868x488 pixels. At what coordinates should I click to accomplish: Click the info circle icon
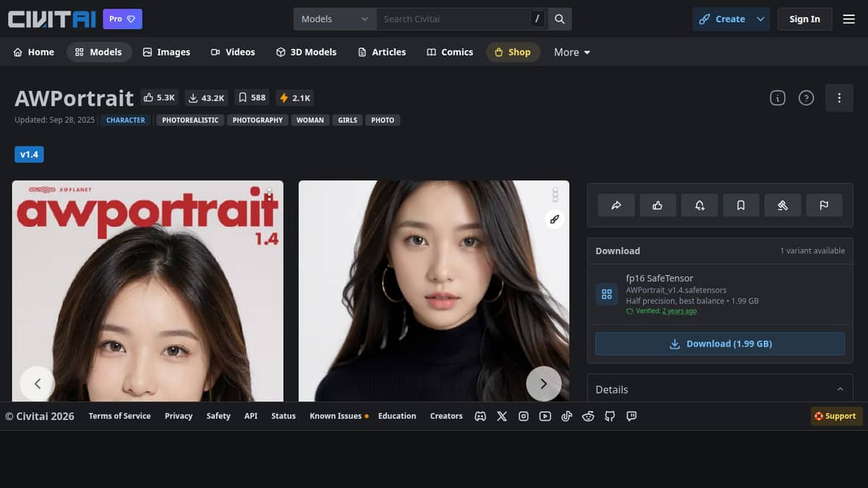(778, 98)
